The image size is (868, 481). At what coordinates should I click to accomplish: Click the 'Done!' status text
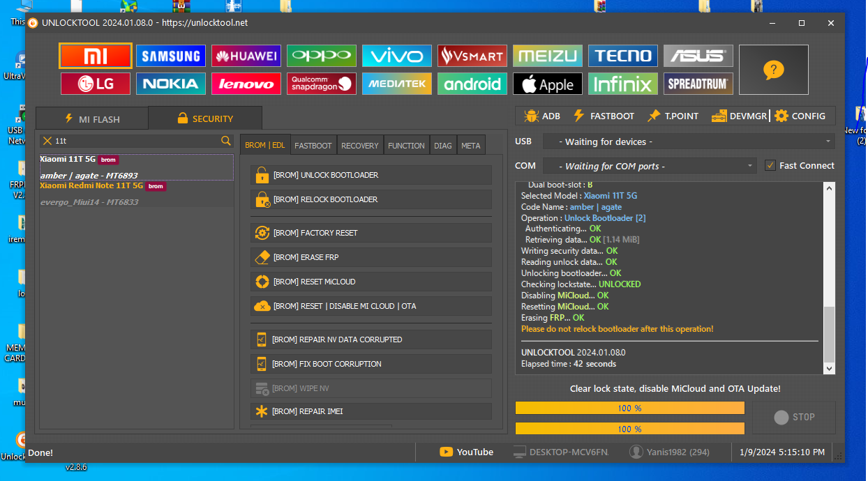40,452
